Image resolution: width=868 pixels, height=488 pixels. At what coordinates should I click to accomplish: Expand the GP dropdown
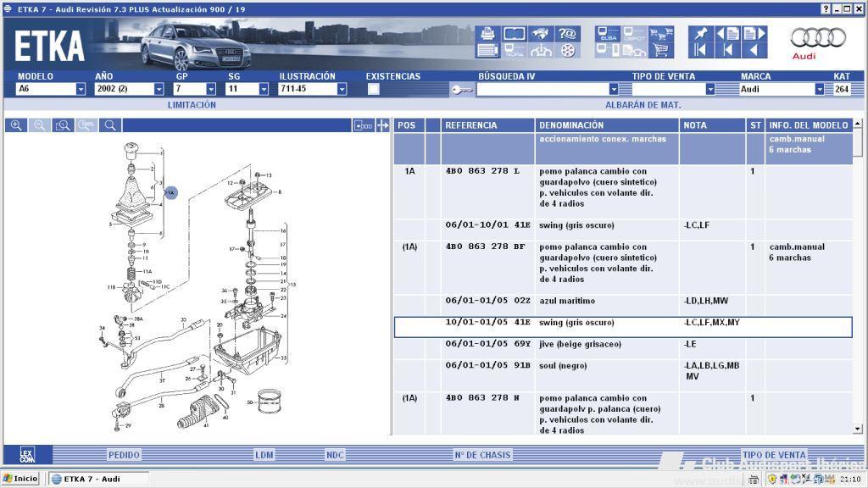(211, 89)
